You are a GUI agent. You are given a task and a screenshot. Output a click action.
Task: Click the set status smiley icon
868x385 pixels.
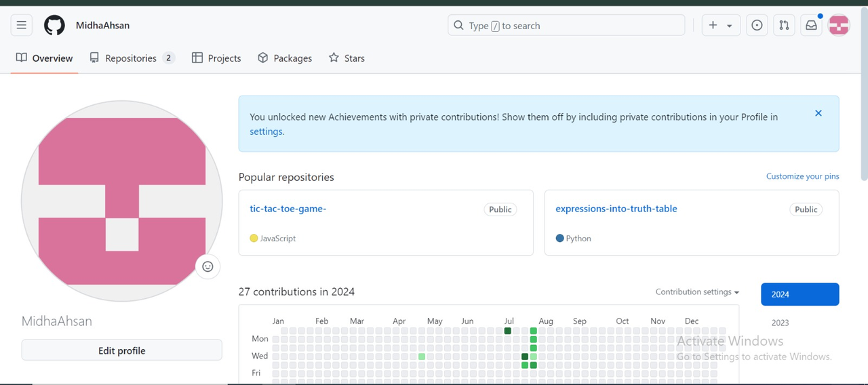[x=208, y=266]
